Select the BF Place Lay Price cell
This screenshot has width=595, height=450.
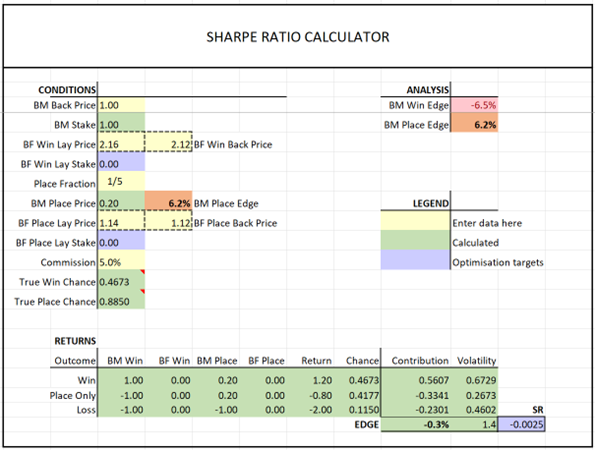(121, 223)
